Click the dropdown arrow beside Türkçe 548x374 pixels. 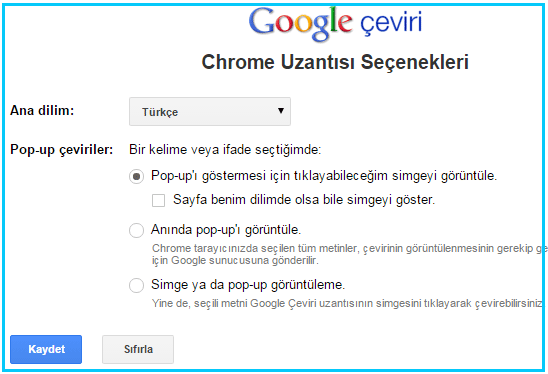pos(280,111)
